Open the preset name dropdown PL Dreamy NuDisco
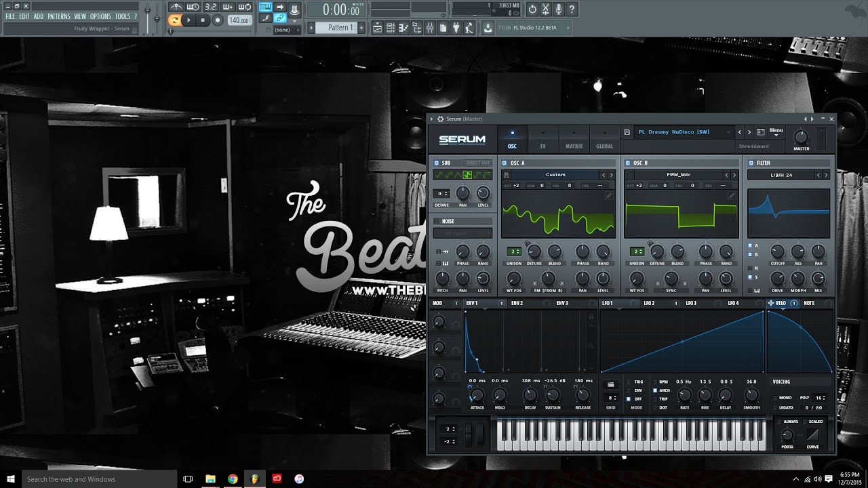Image resolution: width=868 pixels, height=488 pixels. [x=685, y=132]
